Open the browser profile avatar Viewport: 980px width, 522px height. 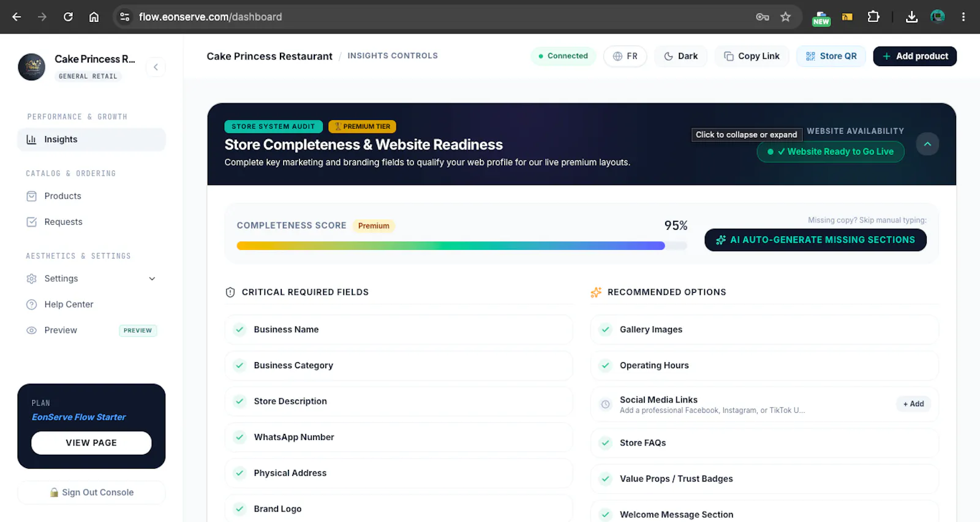938,17
